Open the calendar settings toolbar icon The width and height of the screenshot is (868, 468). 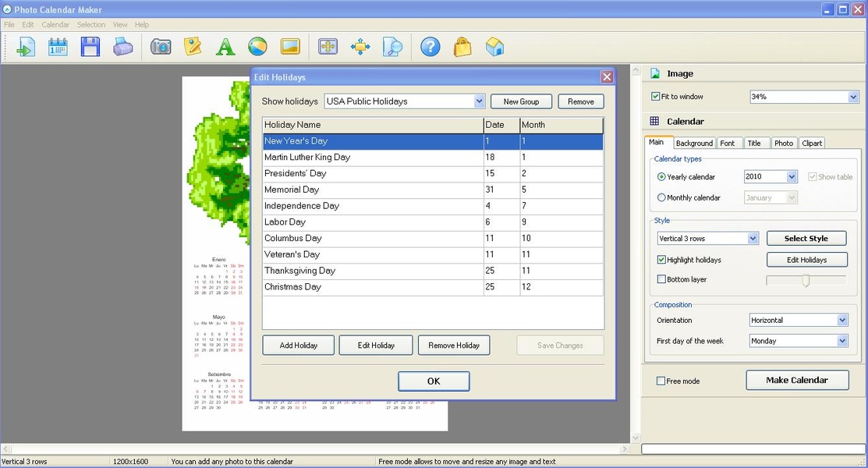pos(58,47)
